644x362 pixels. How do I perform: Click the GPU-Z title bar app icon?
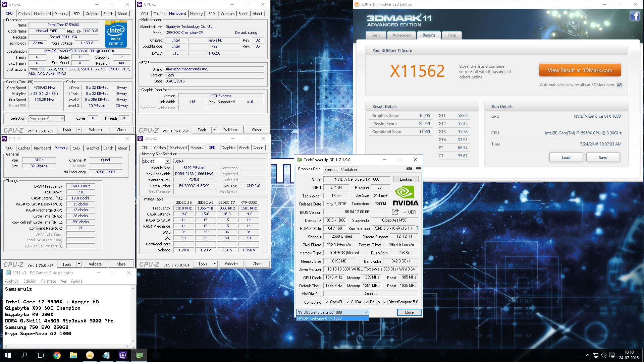coord(300,160)
